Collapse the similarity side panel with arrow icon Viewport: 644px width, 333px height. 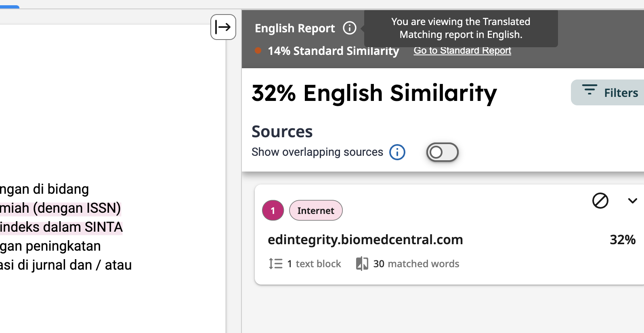(x=223, y=27)
